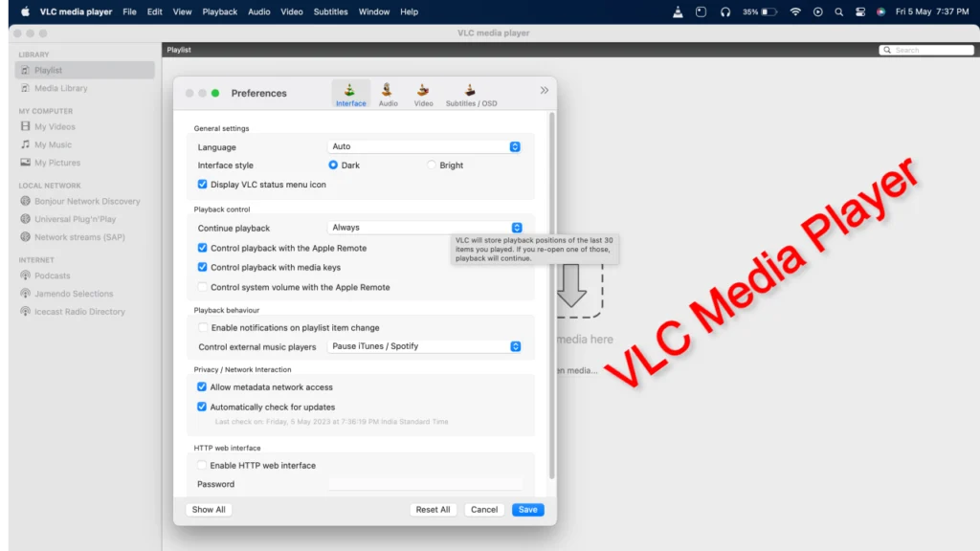Click the menu bar date and time
The width and height of the screenshot is (980, 551).
(x=932, y=11)
